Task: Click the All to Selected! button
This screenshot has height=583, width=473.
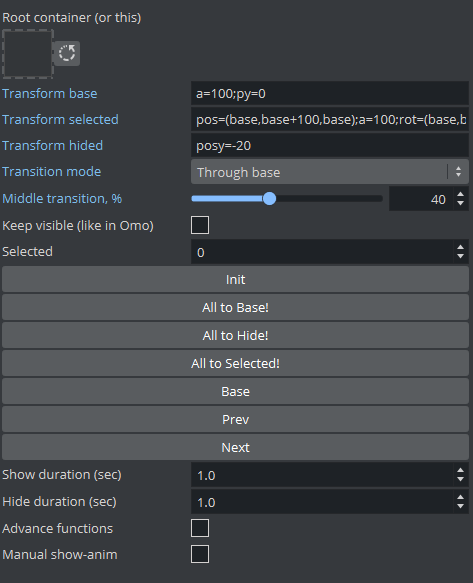Action: pos(235,363)
